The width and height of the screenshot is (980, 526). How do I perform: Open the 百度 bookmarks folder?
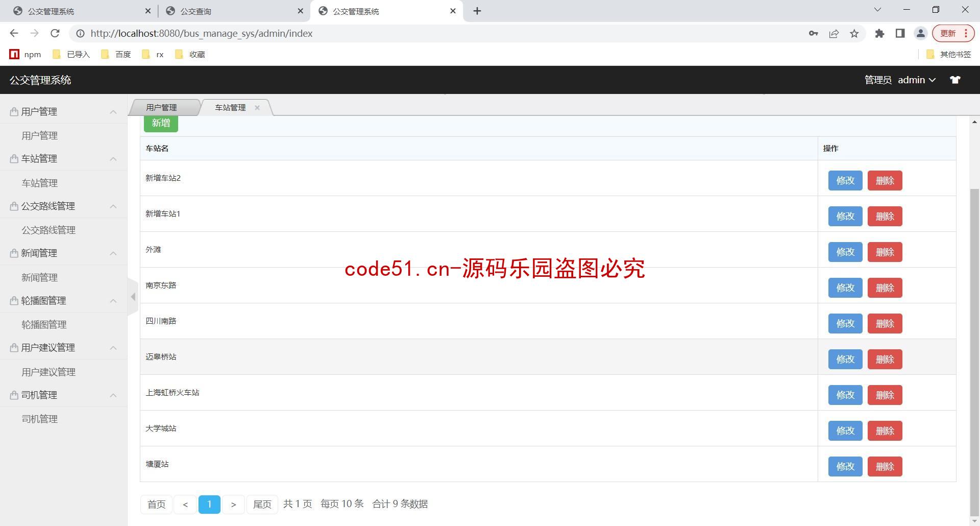[x=116, y=54]
